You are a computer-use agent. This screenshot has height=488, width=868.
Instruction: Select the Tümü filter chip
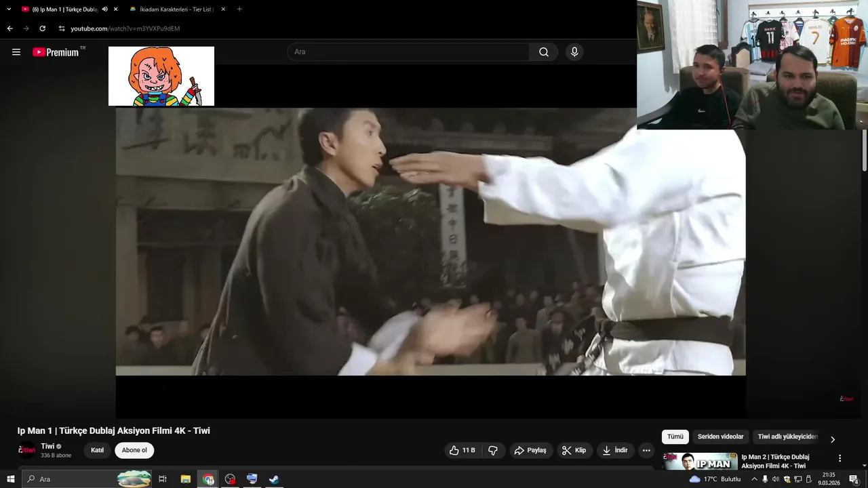click(675, 437)
